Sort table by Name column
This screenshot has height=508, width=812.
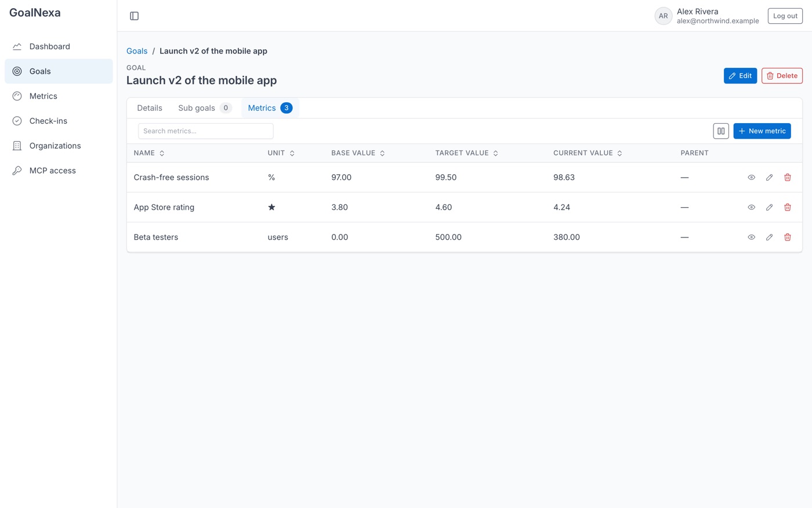point(149,153)
